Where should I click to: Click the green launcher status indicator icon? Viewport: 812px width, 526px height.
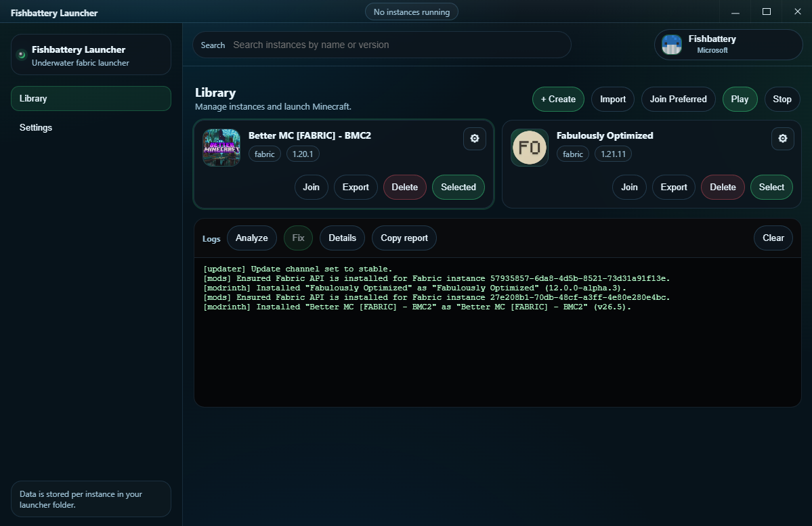(x=21, y=54)
